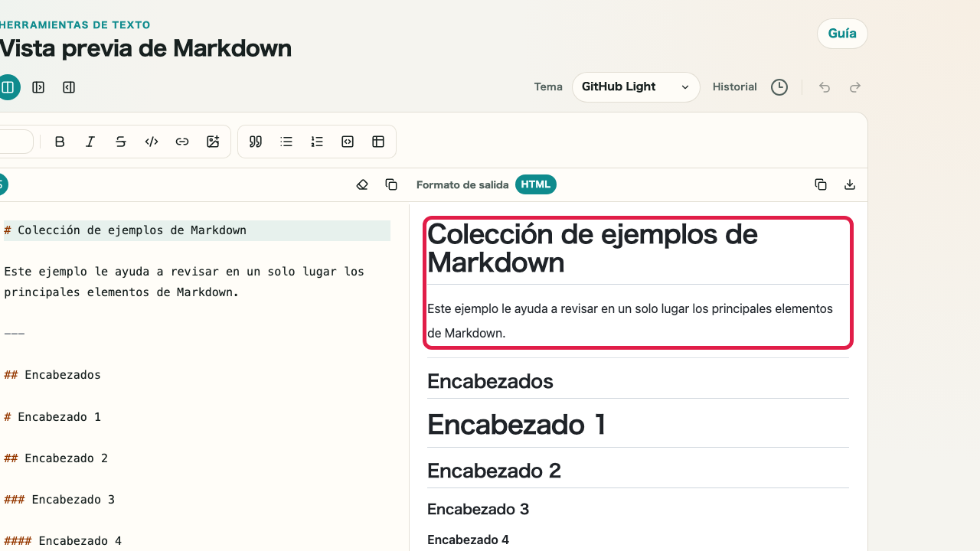Apply strikethrough formatting

(x=121, y=142)
